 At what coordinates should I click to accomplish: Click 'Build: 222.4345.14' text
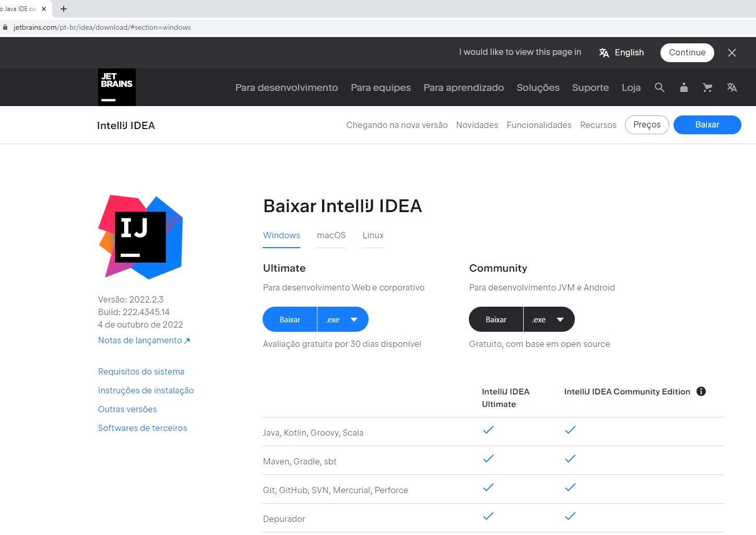pyautogui.click(x=134, y=312)
